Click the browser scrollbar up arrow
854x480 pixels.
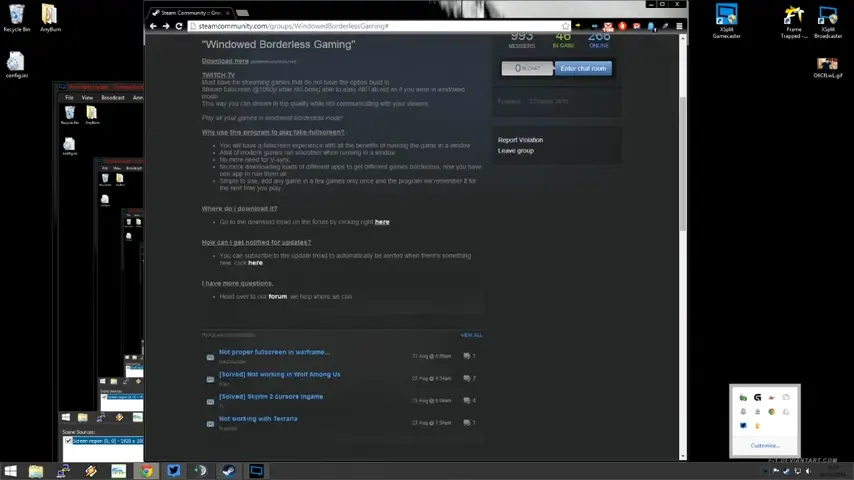click(682, 39)
